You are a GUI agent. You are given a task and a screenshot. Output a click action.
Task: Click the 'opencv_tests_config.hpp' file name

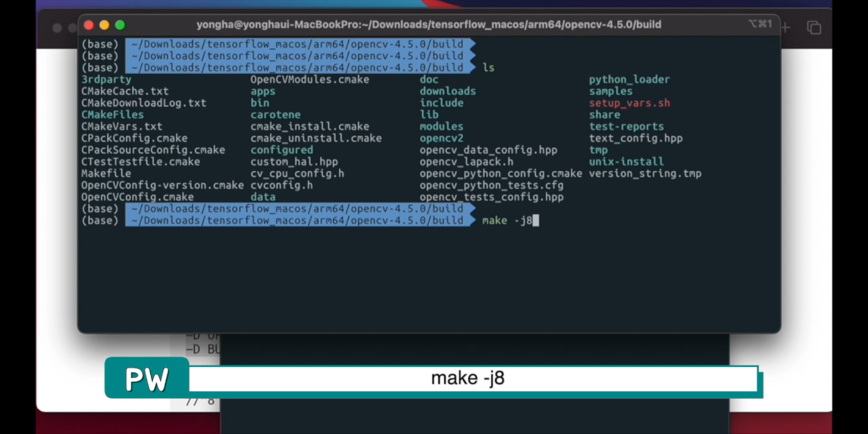tap(492, 197)
